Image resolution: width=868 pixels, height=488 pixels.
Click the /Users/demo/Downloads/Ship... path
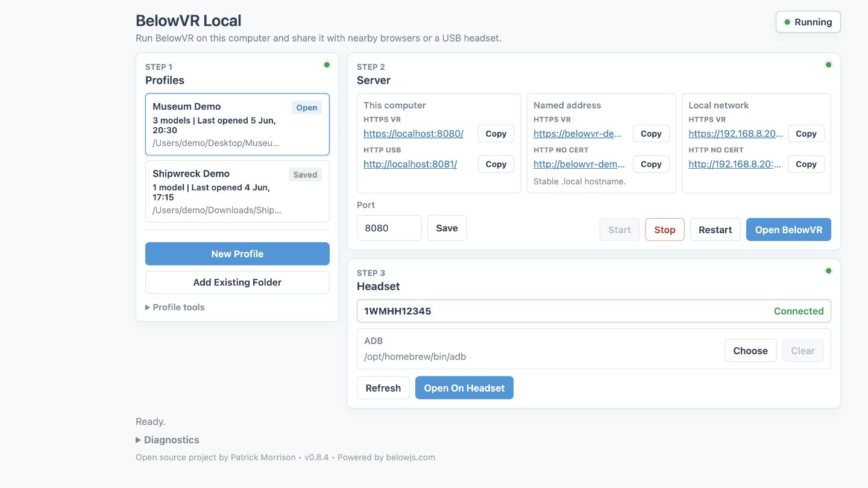tap(217, 210)
